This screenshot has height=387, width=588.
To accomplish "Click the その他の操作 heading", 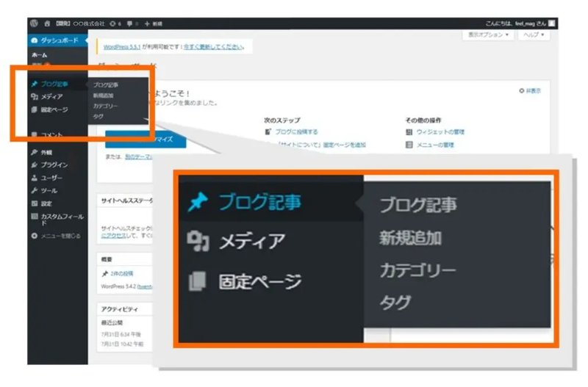I will (x=423, y=120).
